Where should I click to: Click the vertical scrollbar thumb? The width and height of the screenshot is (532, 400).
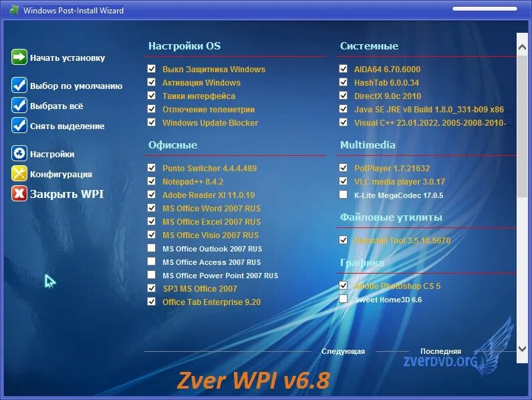[522, 126]
